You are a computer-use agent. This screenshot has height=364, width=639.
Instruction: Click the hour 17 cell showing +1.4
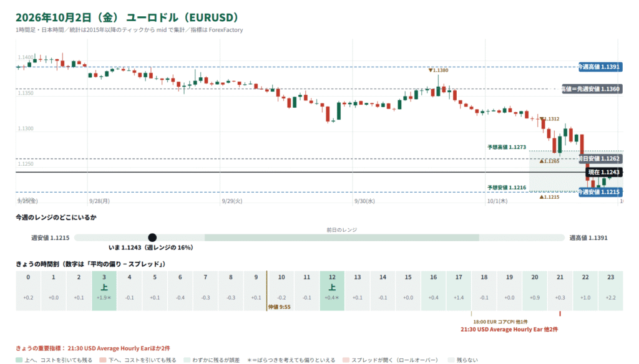coord(459,290)
